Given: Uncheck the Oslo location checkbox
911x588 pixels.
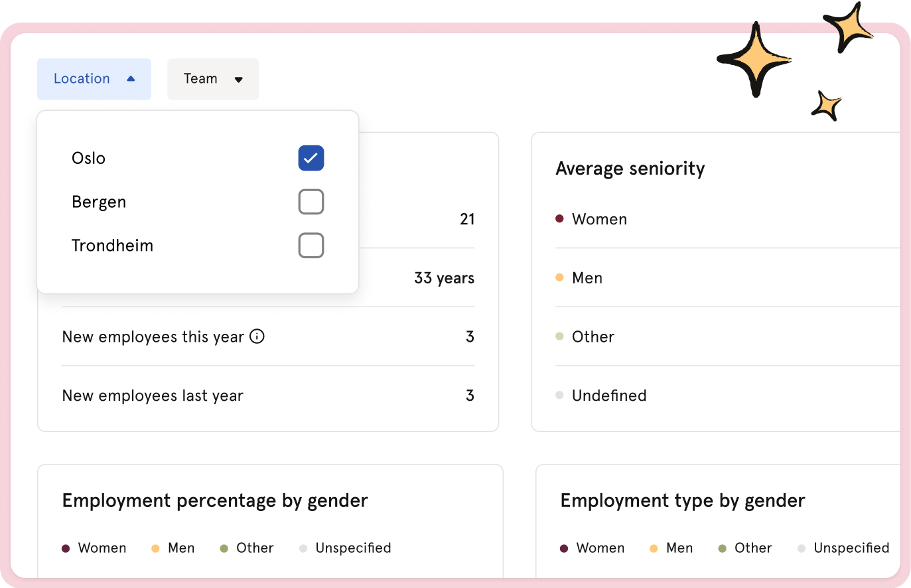Looking at the screenshot, I should pos(311,158).
